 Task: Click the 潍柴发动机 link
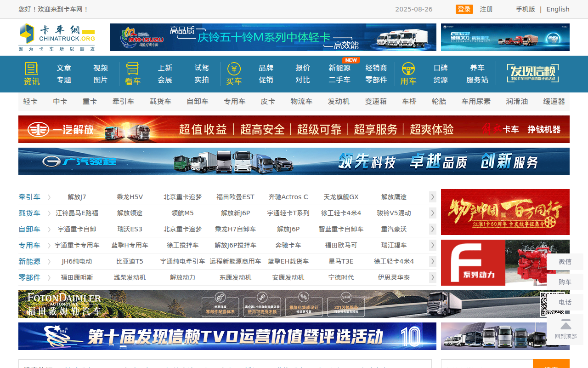[x=130, y=277]
